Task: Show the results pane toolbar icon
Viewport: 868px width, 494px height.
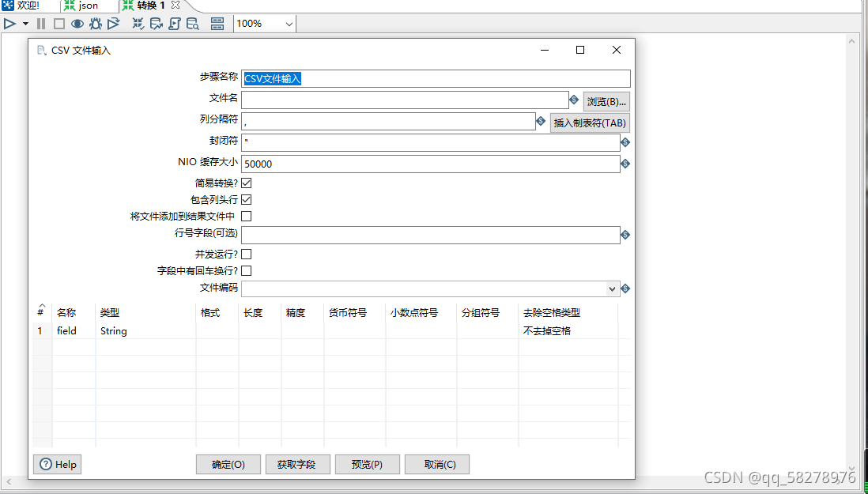Action: tap(217, 23)
